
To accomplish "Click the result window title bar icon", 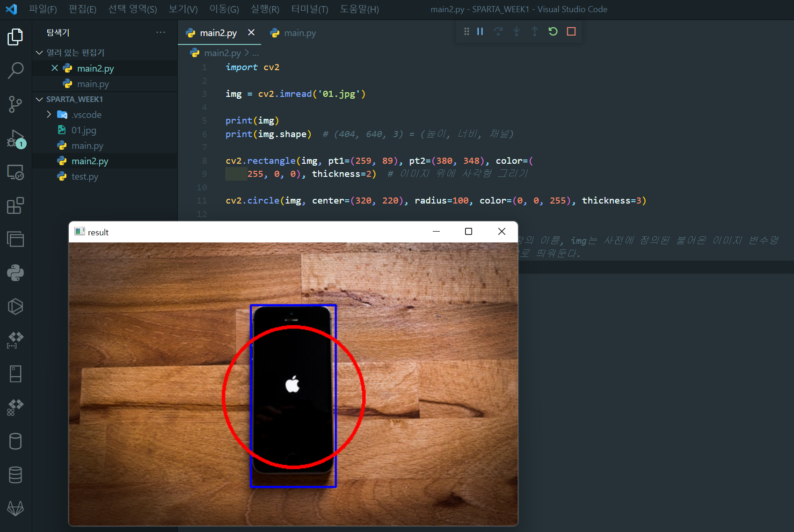I will point(80,232).
